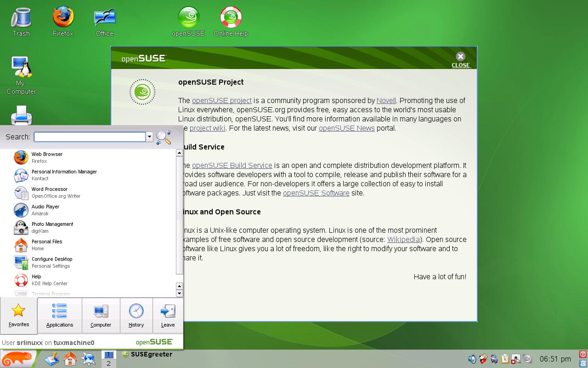Click the red dog tray icon

483,359
